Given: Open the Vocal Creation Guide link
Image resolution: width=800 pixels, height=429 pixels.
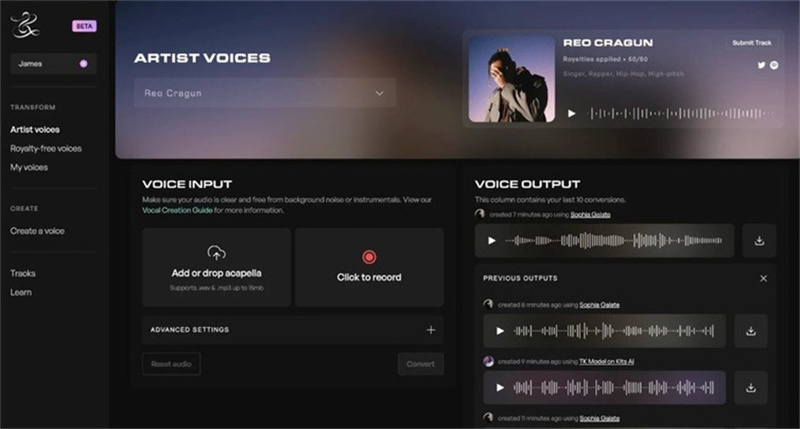Looking at the screenshot, I should pyautogui.click(x=177, y=210).
